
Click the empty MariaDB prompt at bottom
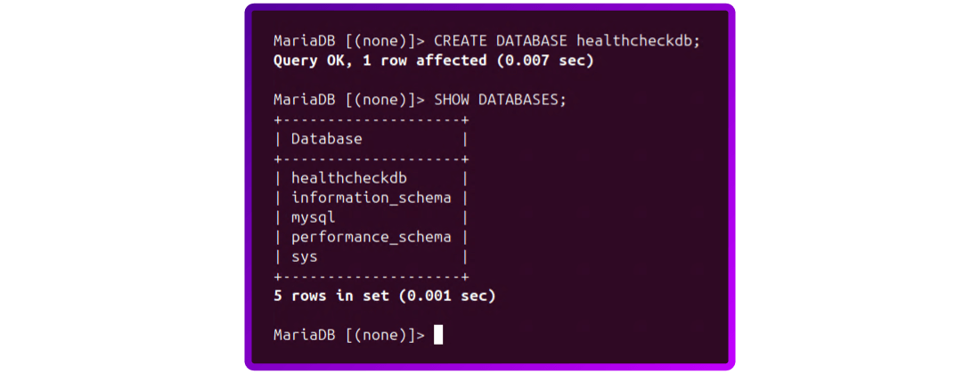(349, 335)
